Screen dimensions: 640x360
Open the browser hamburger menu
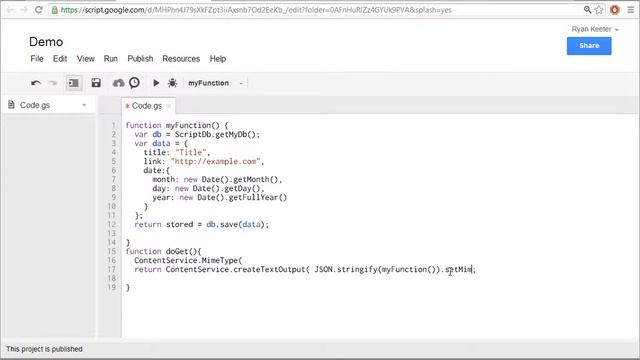[631, 10]
